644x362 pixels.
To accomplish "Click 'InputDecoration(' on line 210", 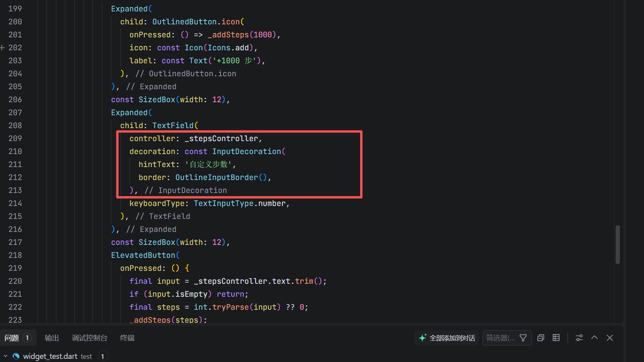I will (249, 151).
